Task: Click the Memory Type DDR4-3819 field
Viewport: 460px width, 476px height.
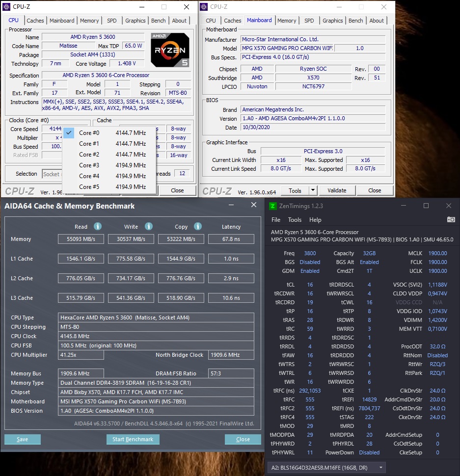Action: tap(156, 383)
